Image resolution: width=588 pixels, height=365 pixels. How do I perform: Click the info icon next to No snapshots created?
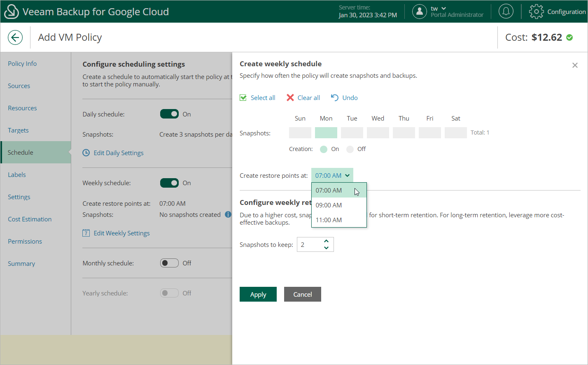click(228, 214)
